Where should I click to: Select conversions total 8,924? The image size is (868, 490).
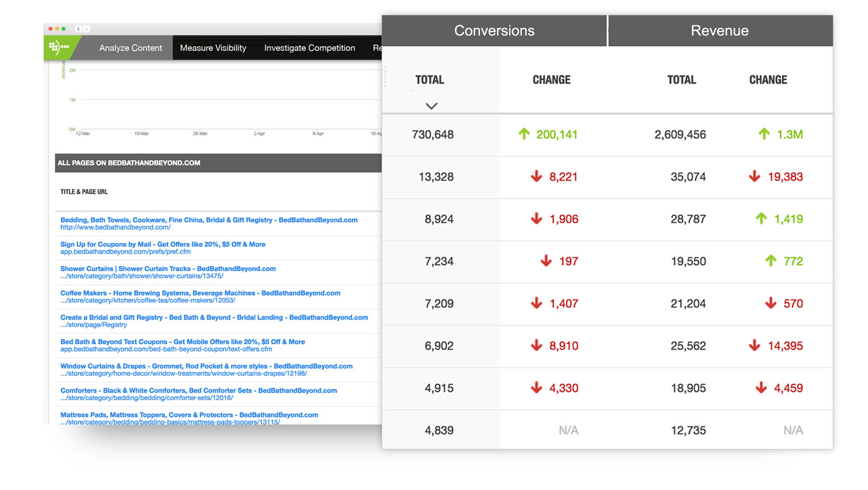pos(439,219)
